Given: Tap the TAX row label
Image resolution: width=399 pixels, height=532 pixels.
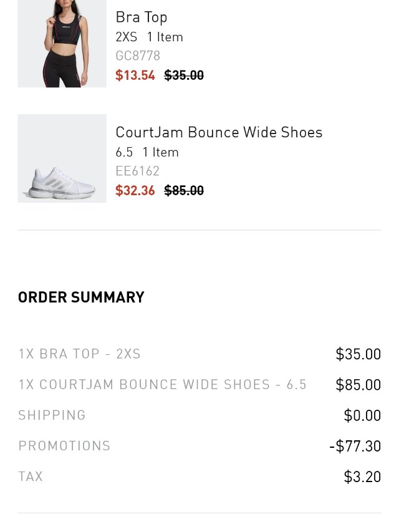Looking at the screenshot, I should [x=31, y=476].
